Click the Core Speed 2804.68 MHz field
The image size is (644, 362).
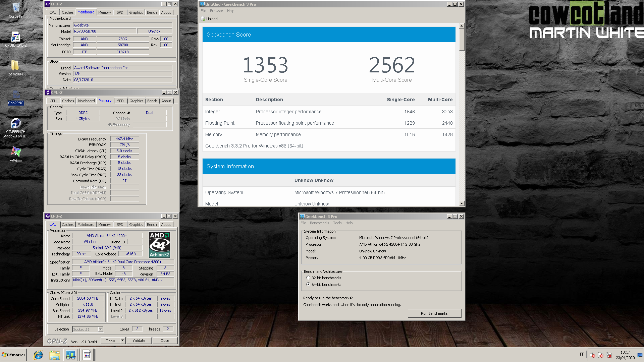(x=88, y=298)
